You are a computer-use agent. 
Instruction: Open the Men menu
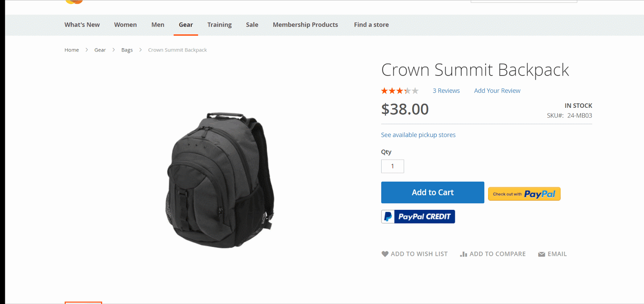point(158,25)
